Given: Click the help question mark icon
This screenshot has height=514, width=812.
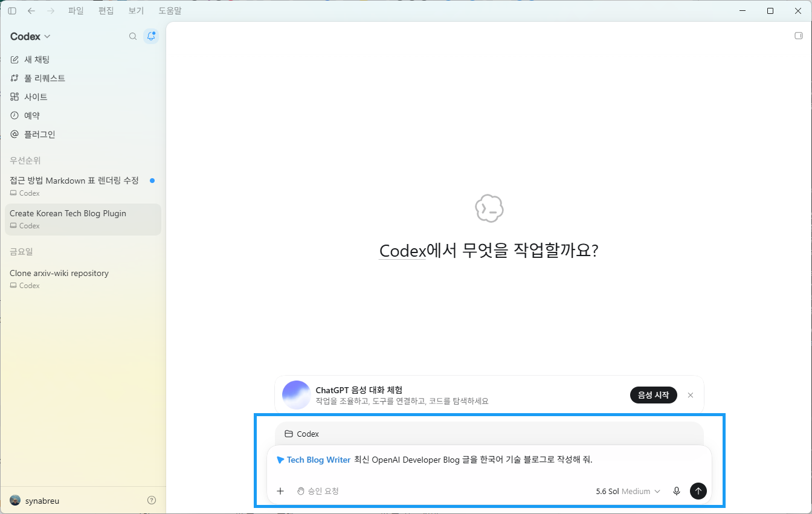Looking at the screenshot, I should (152, 500).
